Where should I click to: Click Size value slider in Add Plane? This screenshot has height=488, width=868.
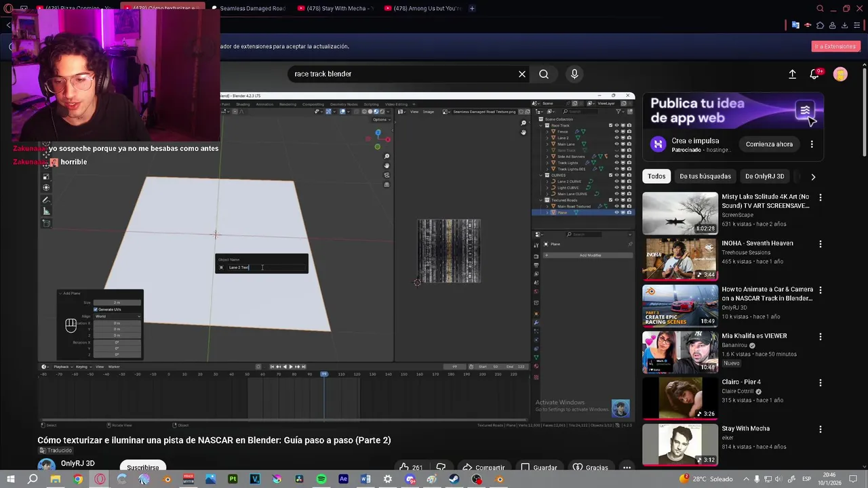tap(117, 302)
